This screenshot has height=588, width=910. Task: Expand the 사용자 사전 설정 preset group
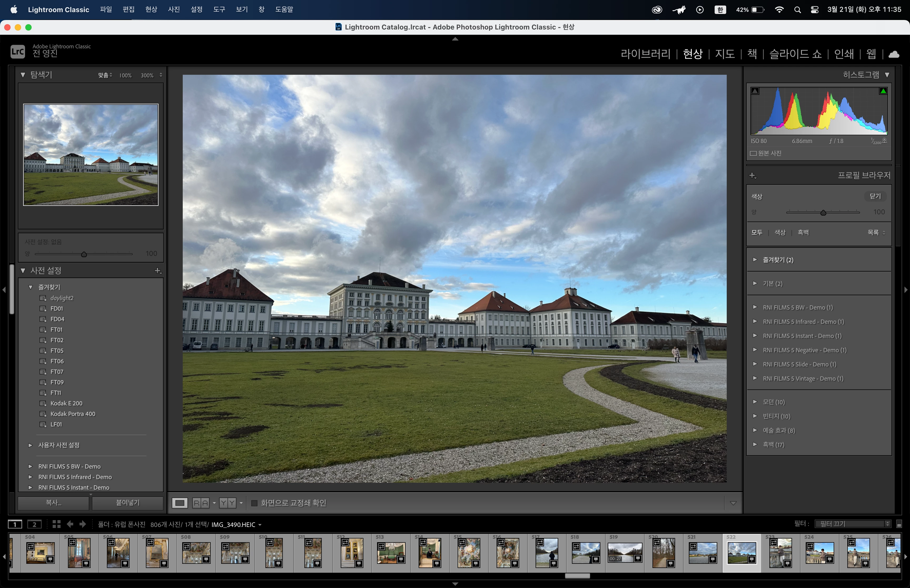pyautogui.click(x=31, y=445)
